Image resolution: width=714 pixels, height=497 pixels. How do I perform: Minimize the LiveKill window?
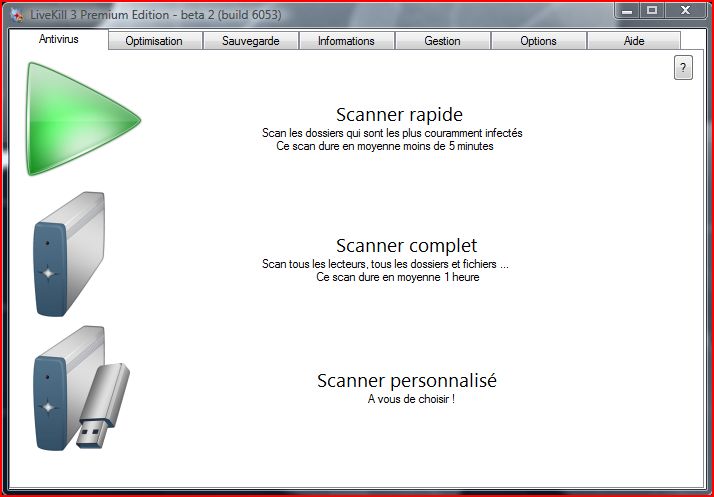coord(627,10)
